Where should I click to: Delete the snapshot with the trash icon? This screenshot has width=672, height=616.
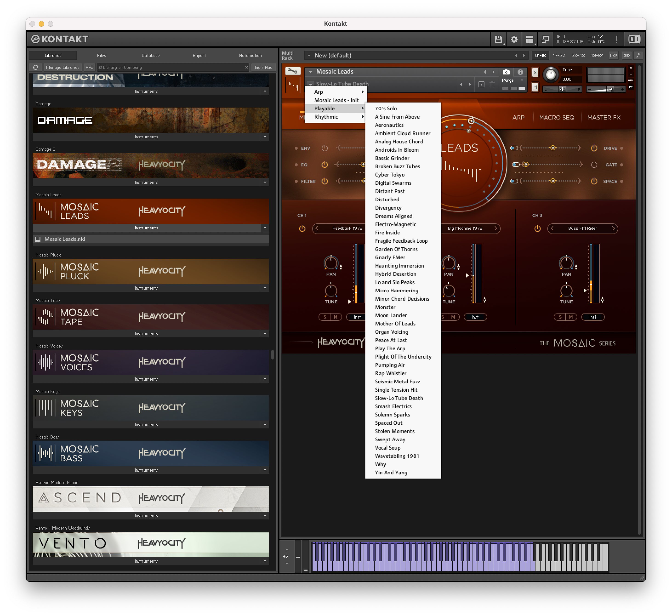click(x=492, y=84)
